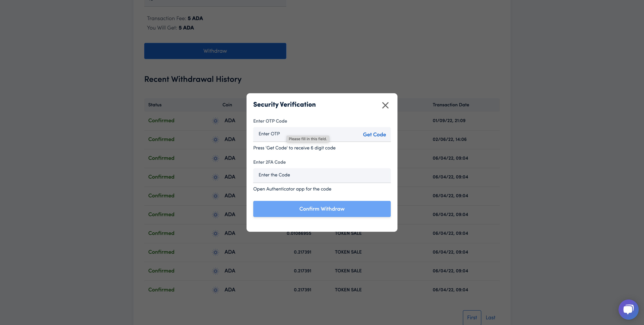Click the Open Authenticator app hint text
The width and height of the screenshot is (644, 325).
click(x=292, y=189)
